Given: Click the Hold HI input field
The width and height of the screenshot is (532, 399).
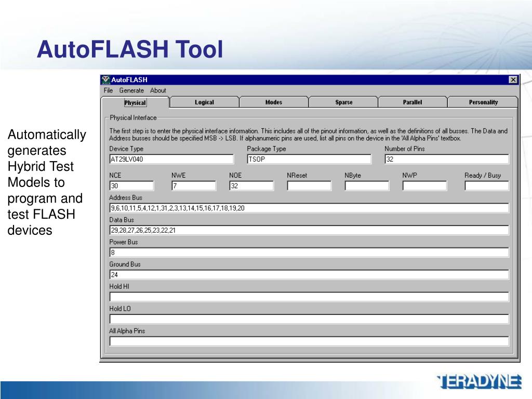Looking at the screenshot, I should (x=309, y=297).
